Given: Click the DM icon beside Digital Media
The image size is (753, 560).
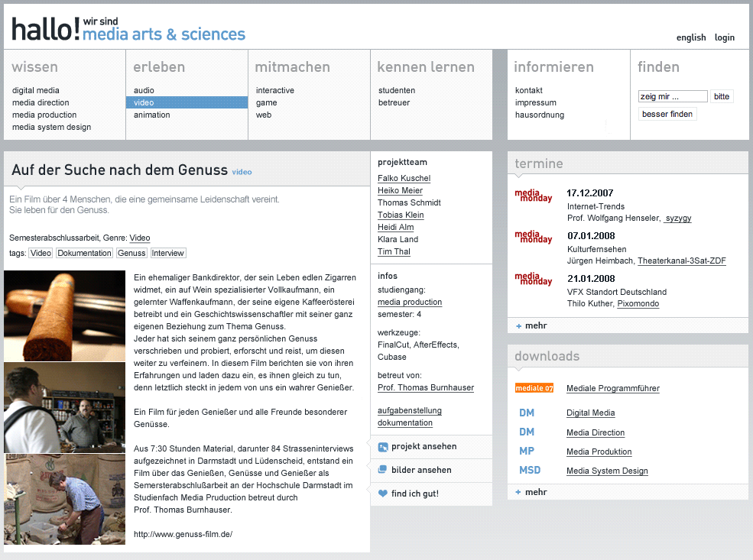Looking at the screenshot, I should click(x=527, y=413).
